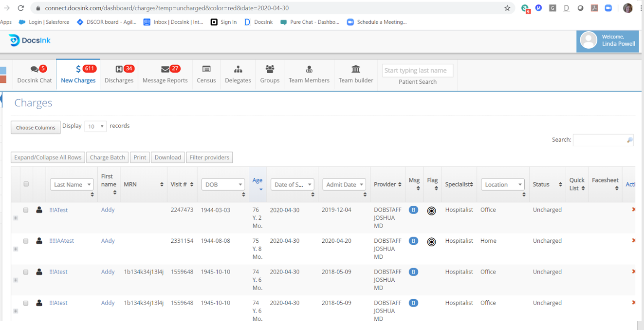
Task: Sort table by Visit # column
Action: coord(182,184)
